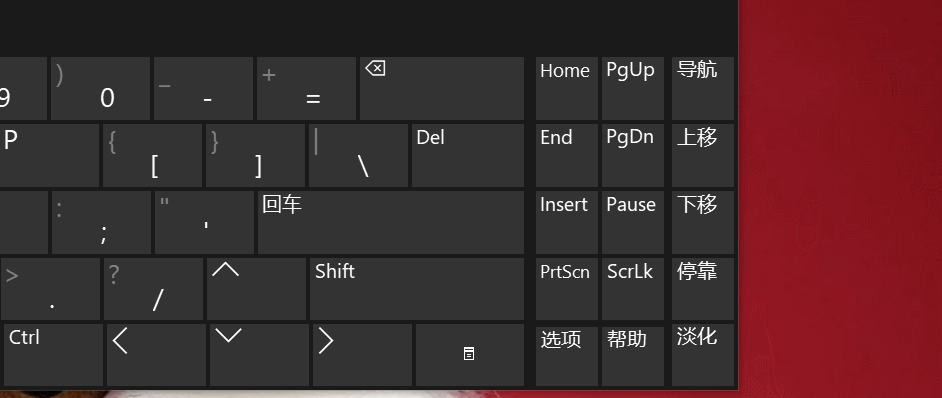Click the 回车 enter key
Screen dimensions: 942x398
pyautogui.click(x=390, y=222)
